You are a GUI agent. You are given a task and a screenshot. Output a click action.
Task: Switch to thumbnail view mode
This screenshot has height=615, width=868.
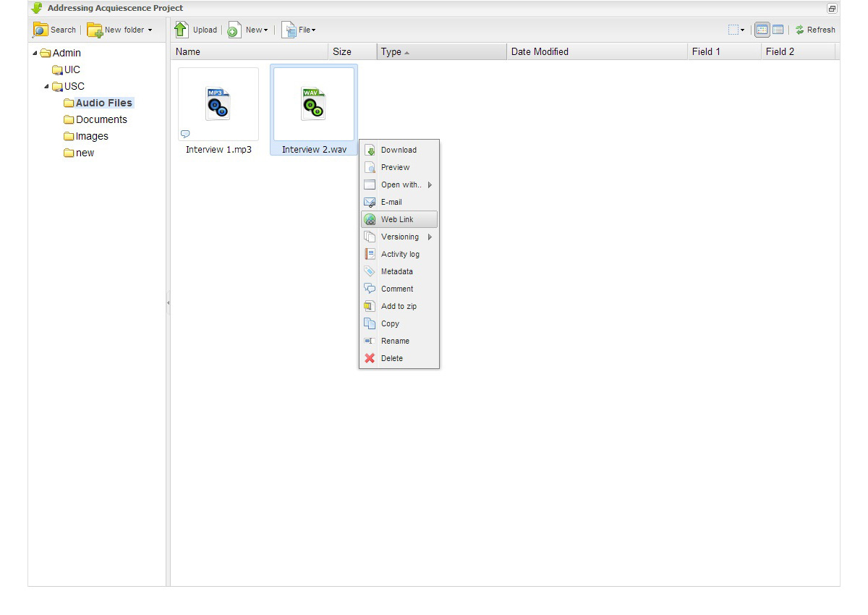point(762,30)
